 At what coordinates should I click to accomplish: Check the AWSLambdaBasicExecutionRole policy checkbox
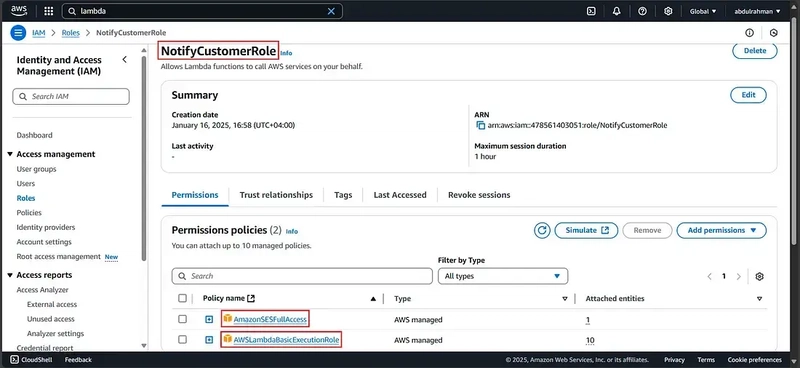[182, 339]
